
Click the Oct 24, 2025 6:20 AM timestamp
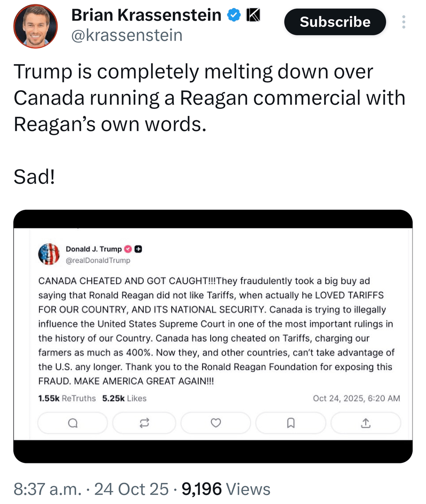[x=356, y=398]
